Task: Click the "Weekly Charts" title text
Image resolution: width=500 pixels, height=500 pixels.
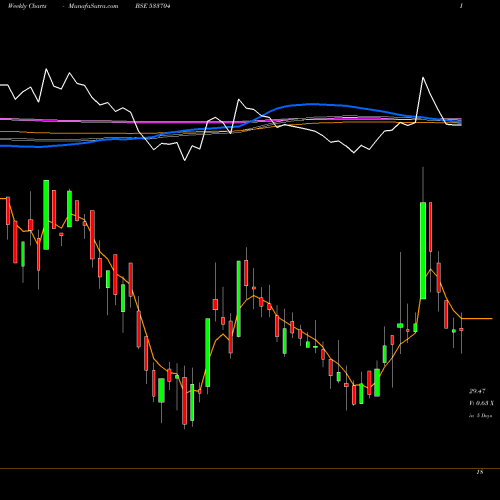Action: coord(27,6)
